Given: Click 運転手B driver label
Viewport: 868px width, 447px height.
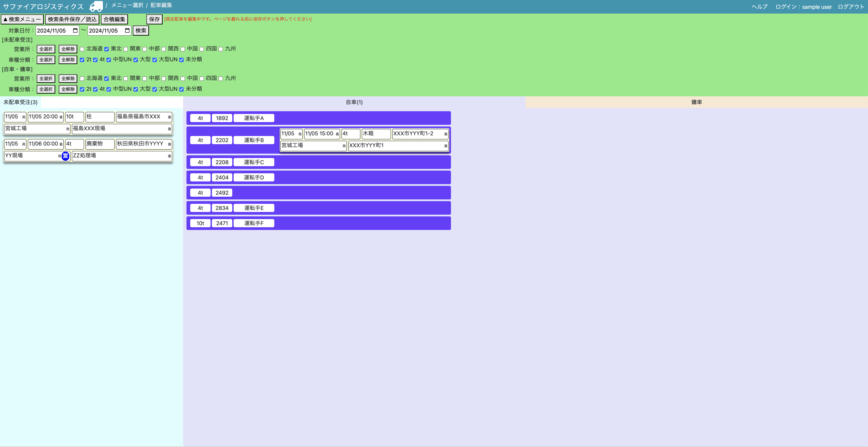Looking at the screenshot, I should [254, 140].
